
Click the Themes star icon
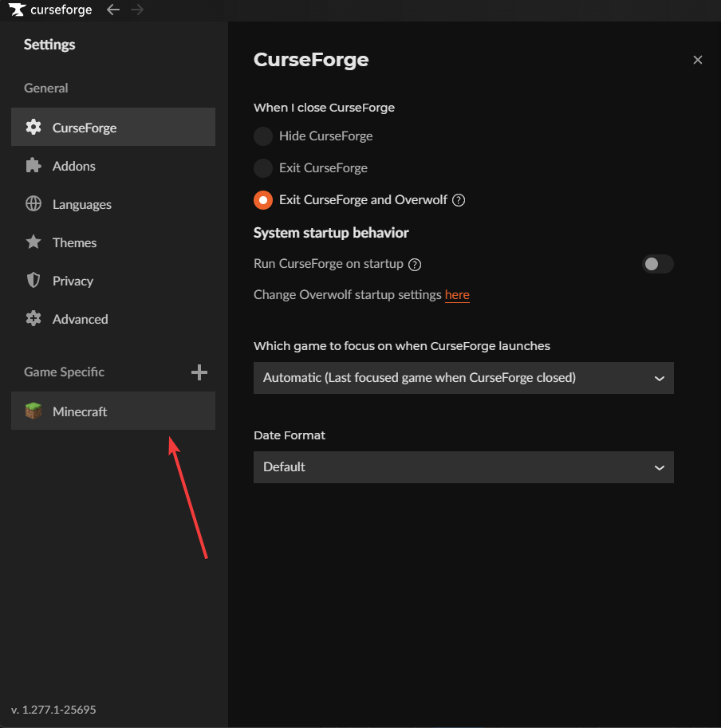click(33, 242)
